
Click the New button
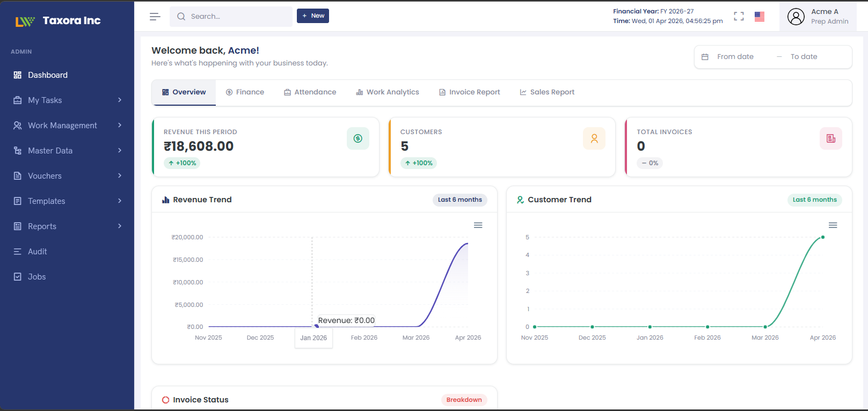(313, 16)
